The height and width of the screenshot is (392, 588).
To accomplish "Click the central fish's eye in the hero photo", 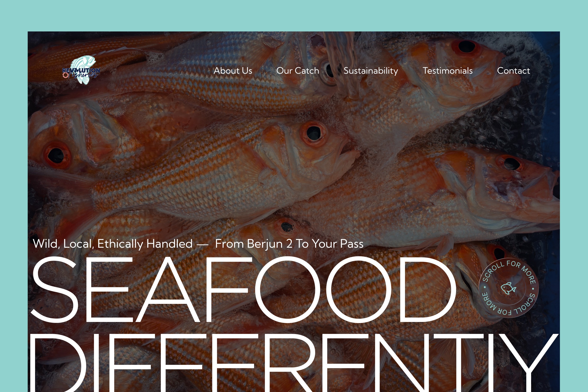I will (314, 133).
